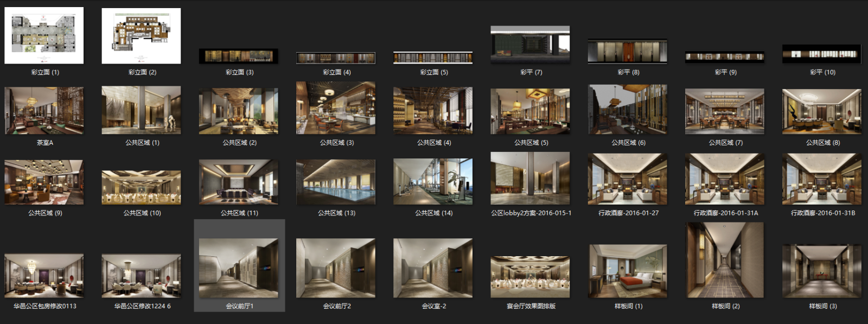Click the file name 公共区域 (4)

pos(434,143)
